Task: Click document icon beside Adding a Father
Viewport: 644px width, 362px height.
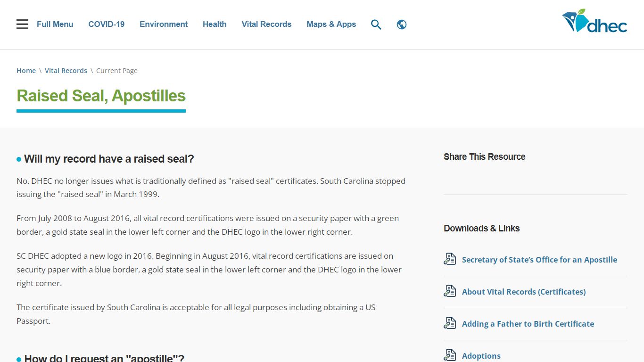Action: (450, 323)
